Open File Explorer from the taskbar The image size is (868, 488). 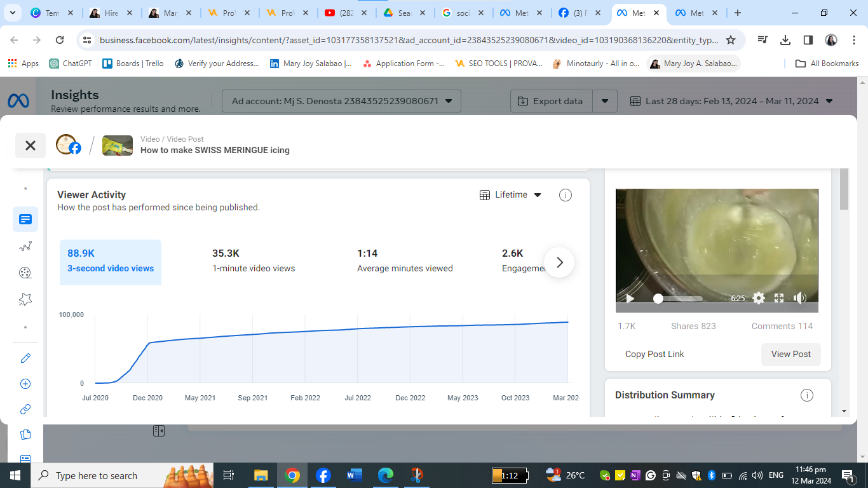(x=261, y=475)
